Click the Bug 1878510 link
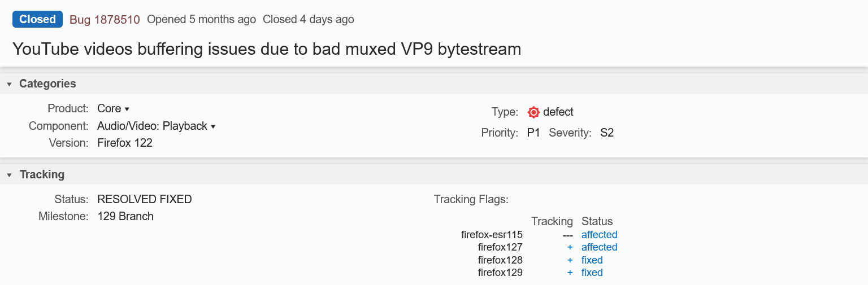 105,20
